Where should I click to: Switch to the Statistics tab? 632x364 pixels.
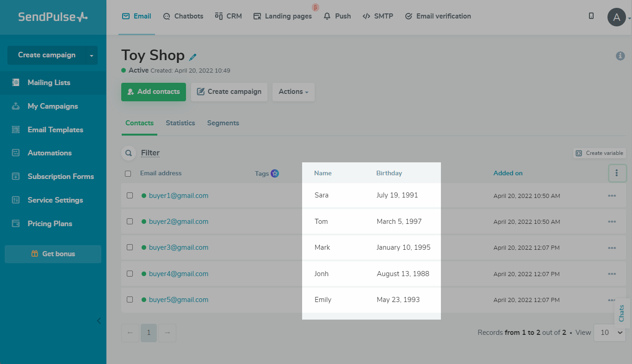tap(180, 123)
